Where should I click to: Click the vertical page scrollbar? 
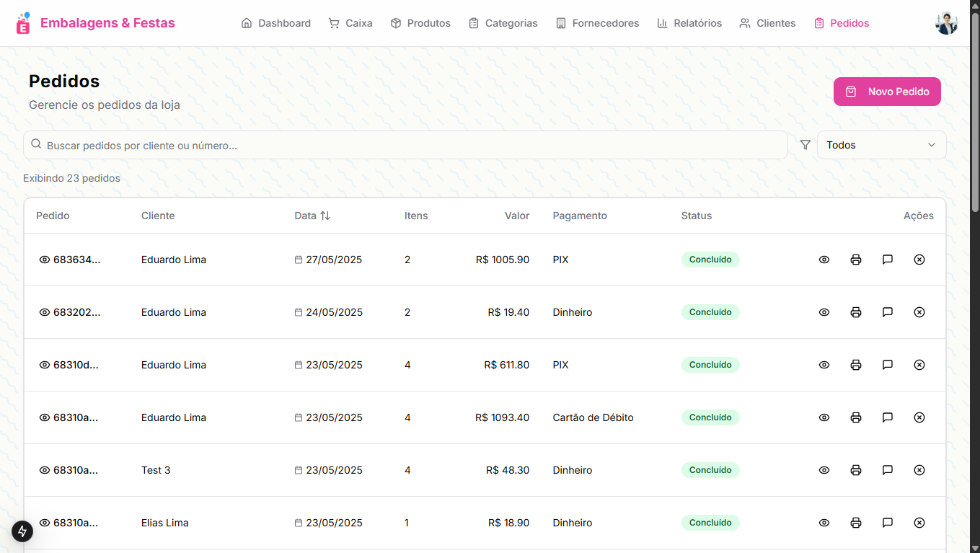click(x=974, y=216)
